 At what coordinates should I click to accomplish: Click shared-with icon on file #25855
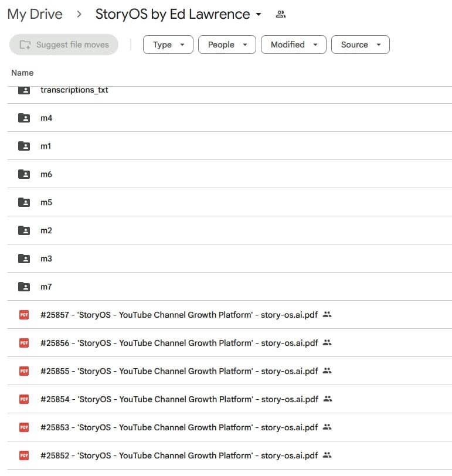click(x=327, y=370)
